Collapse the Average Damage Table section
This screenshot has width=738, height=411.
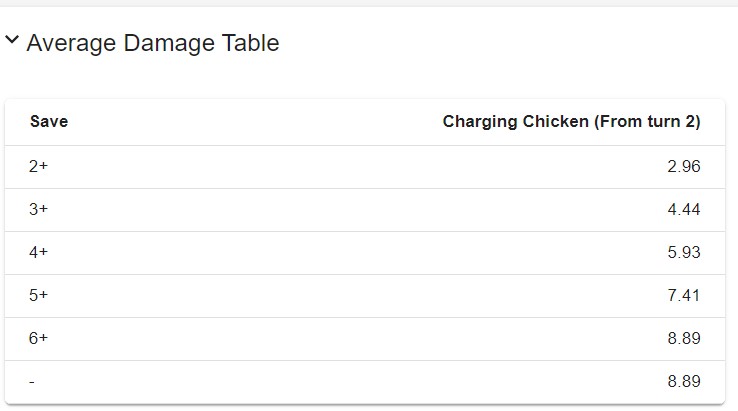[12, 41]
